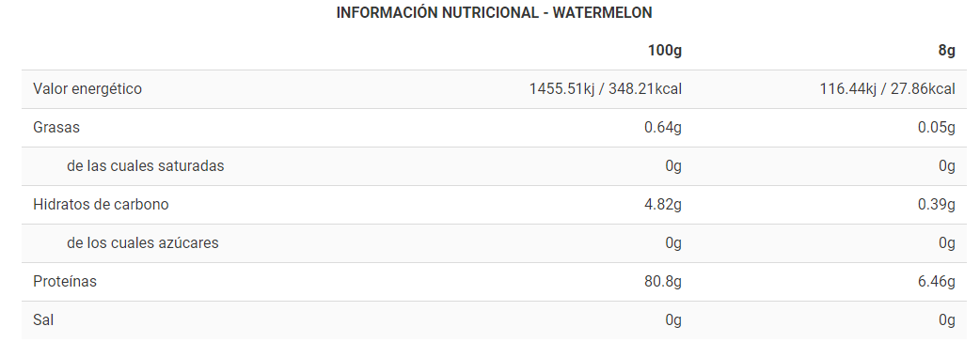980x342 pixels.
Task: Click the 116.44kj / 27.86kcal value
Action: pos(888,89)
